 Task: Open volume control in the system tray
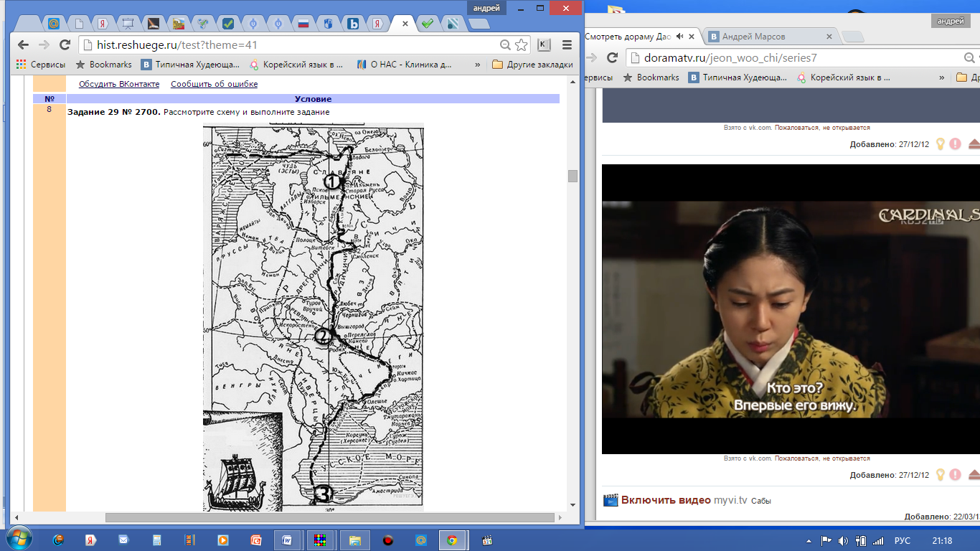pos(843,541)
